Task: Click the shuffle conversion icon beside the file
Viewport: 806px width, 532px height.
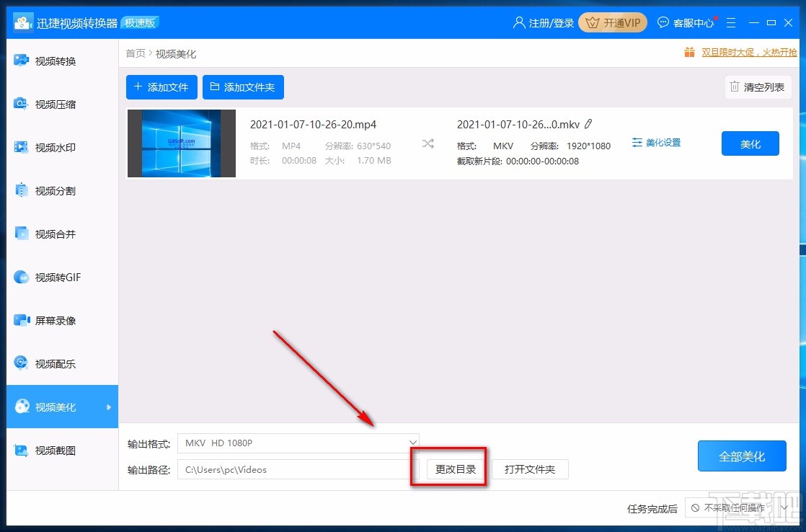Action: click(x=428, y=143)
